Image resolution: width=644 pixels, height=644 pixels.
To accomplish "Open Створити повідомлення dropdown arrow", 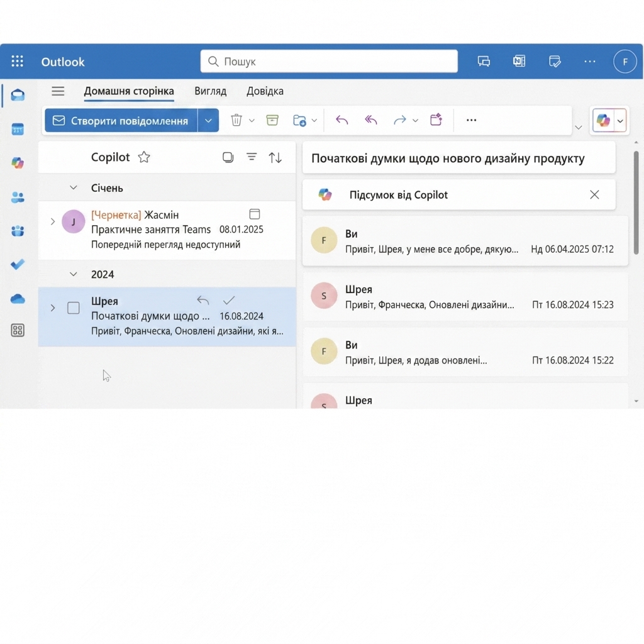I will click(208, 121).
